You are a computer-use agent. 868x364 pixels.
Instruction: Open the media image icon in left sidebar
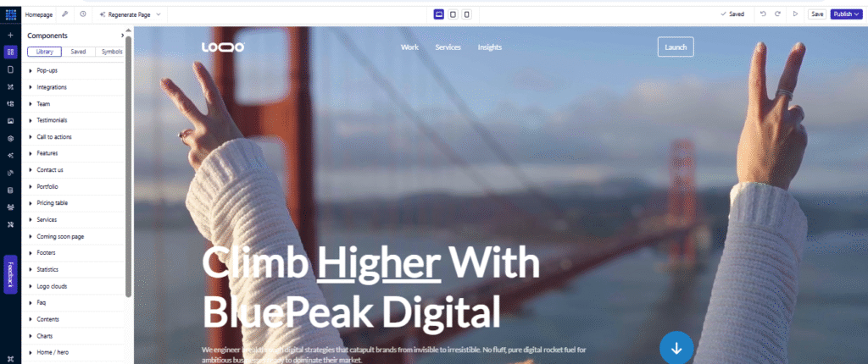pyautogui.click(x=10, y=120)
